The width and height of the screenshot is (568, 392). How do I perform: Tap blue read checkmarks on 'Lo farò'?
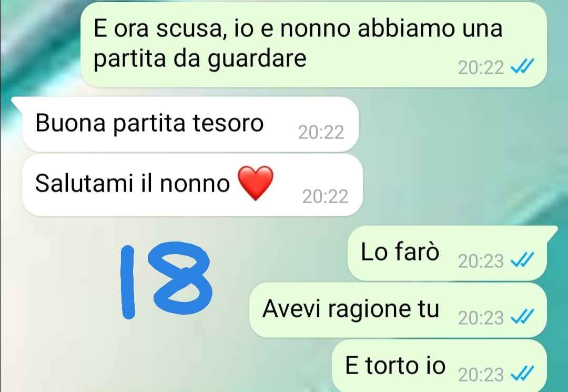pyautogui.click(x=522, y=260)
